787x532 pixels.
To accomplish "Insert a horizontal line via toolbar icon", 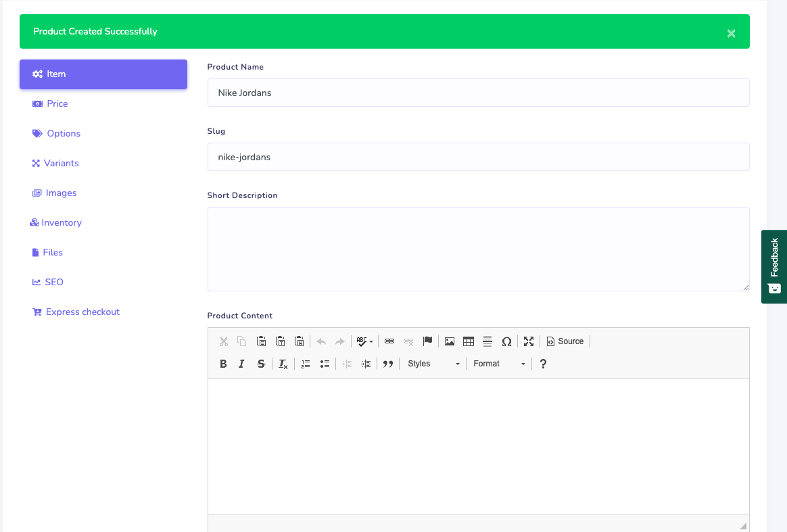I will point(487,341).
